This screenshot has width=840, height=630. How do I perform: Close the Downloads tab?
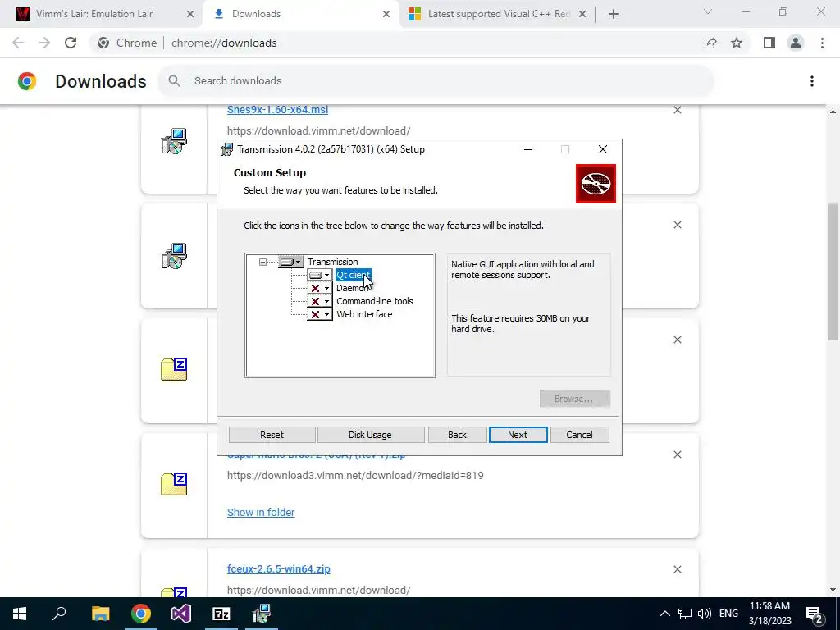pyautogui.click(x=386, y=14)
